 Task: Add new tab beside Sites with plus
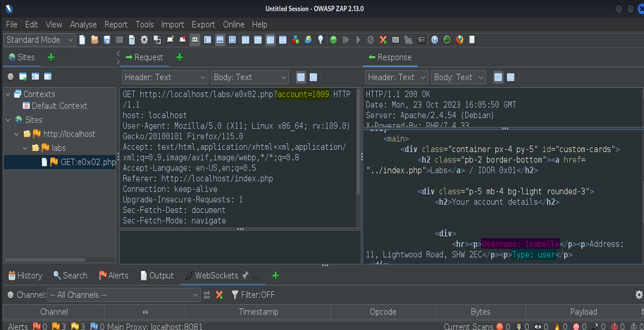[x=51, y=57]
